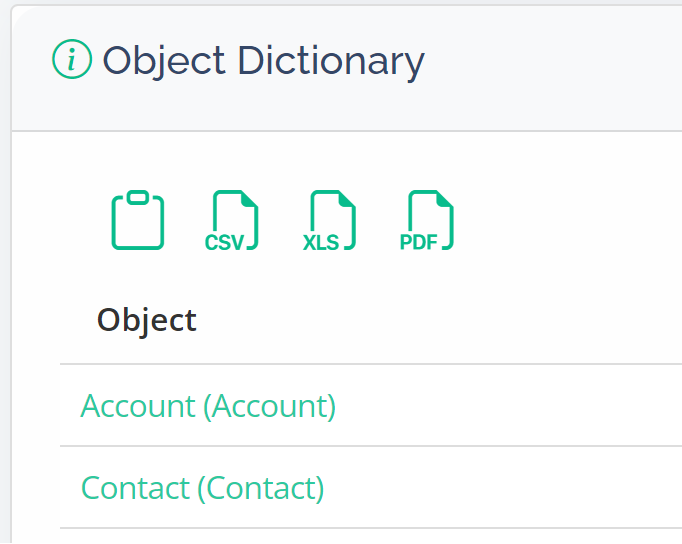The width and height of the screenshot is (682, 544).
Task: Save a printable copy with PDF icon
Action: pos(427,220)
